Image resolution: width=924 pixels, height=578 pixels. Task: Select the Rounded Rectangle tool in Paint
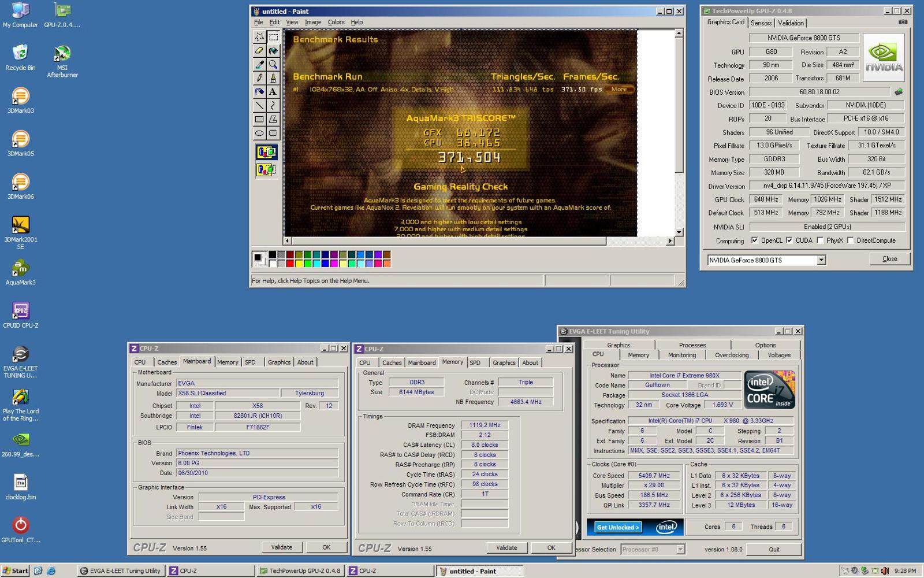(x=273, y=133)
